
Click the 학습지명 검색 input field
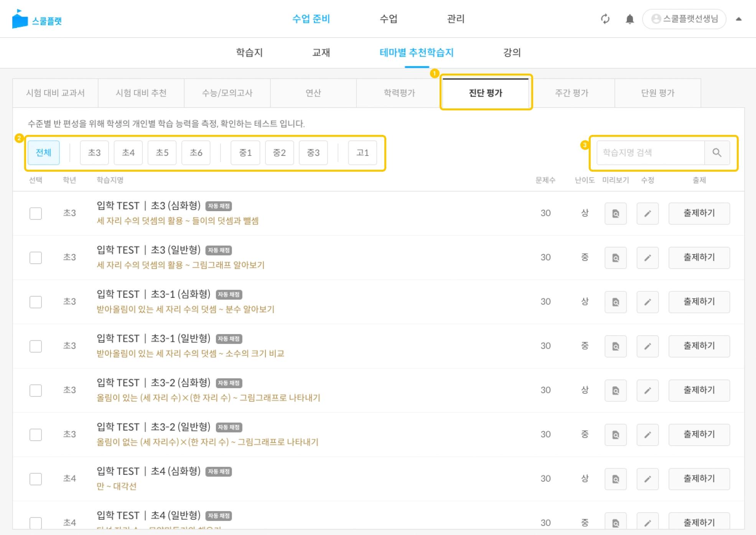click(650, 153)
